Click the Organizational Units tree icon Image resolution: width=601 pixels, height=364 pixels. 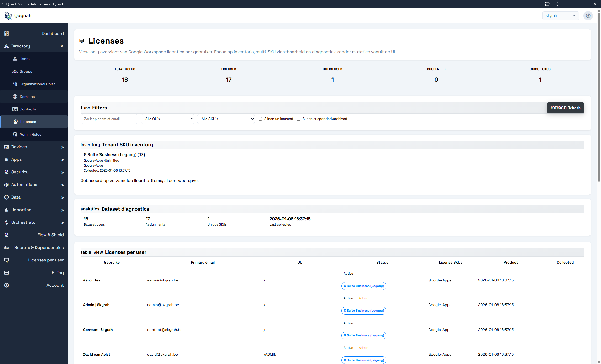15,84
